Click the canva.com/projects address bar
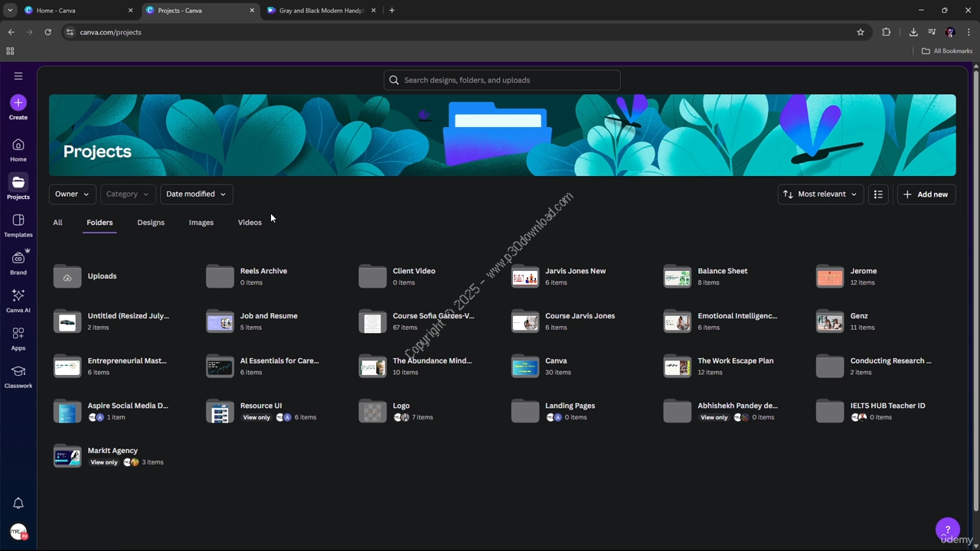 coord(459,32)
